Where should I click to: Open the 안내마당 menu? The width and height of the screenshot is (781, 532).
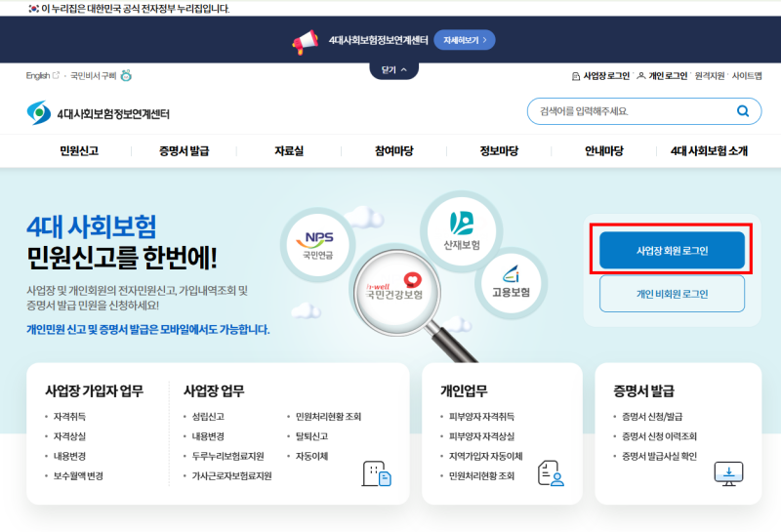click(x=604, y=151)
